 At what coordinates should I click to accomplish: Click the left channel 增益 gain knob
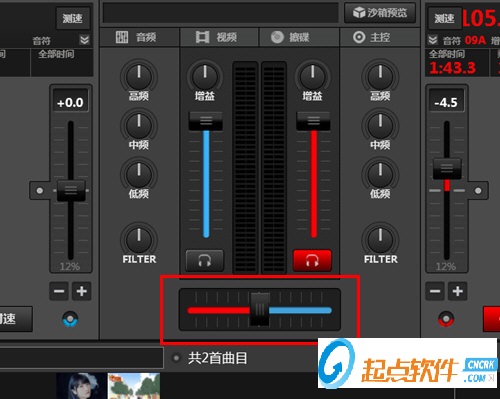[205, 76]
